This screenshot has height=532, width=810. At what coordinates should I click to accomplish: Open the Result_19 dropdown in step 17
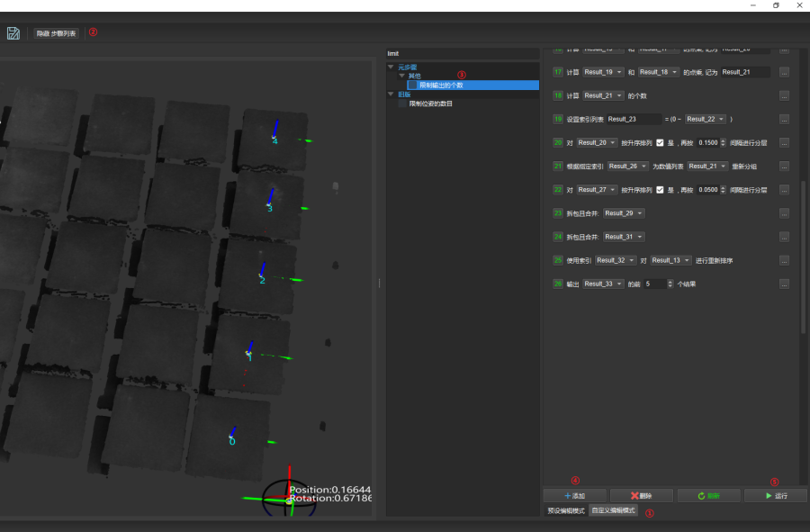602,72
